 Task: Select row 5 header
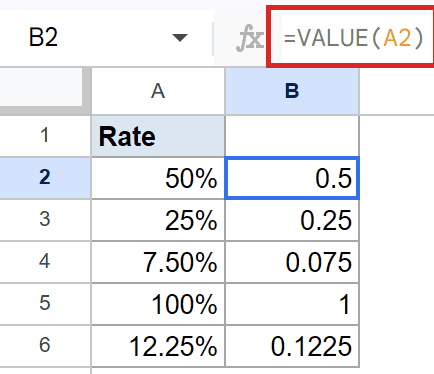coord(45,304)
